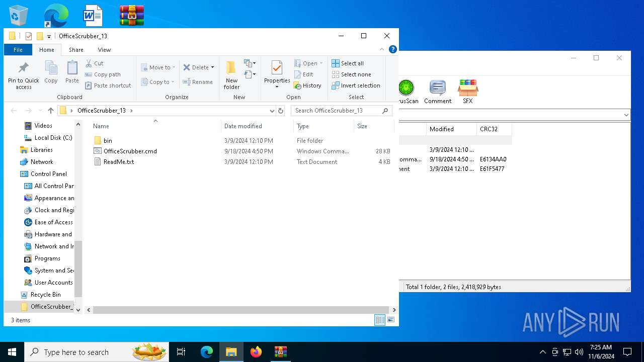Switch to details view layout
This screenshot has width=644, height=362.
[380, 320]
